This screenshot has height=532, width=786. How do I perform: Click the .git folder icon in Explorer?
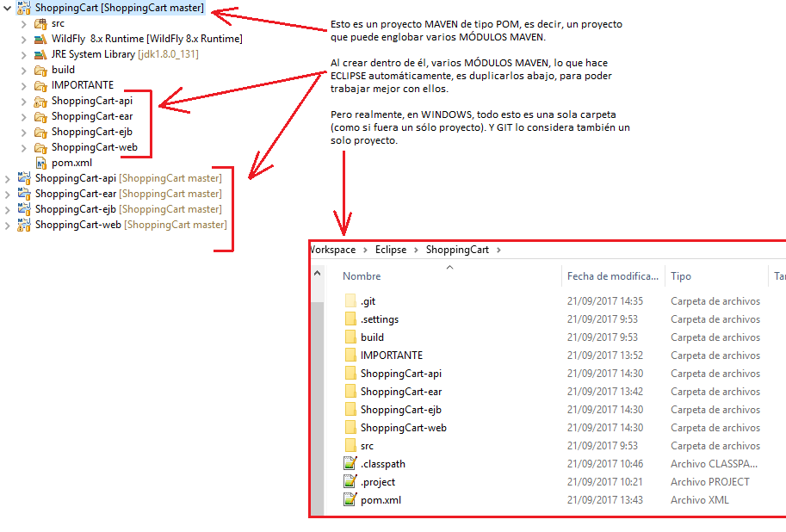(x=350, y=300)
